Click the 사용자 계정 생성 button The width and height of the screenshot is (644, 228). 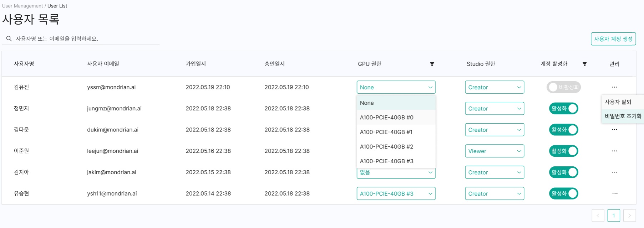coord(613,39)
